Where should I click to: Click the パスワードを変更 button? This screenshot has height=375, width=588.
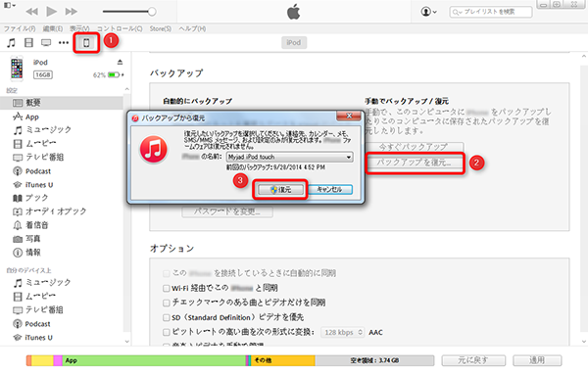pyautogui.click(x=227, y=211)
